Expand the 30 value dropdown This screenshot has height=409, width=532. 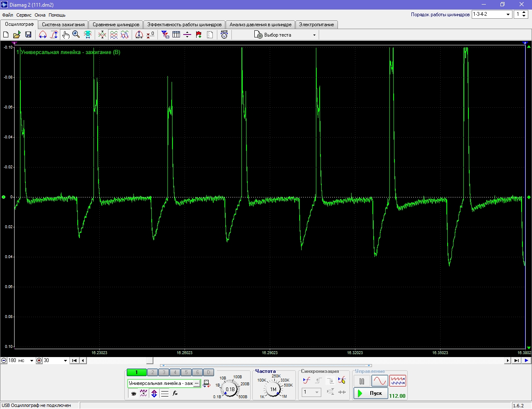pos(65,361)
